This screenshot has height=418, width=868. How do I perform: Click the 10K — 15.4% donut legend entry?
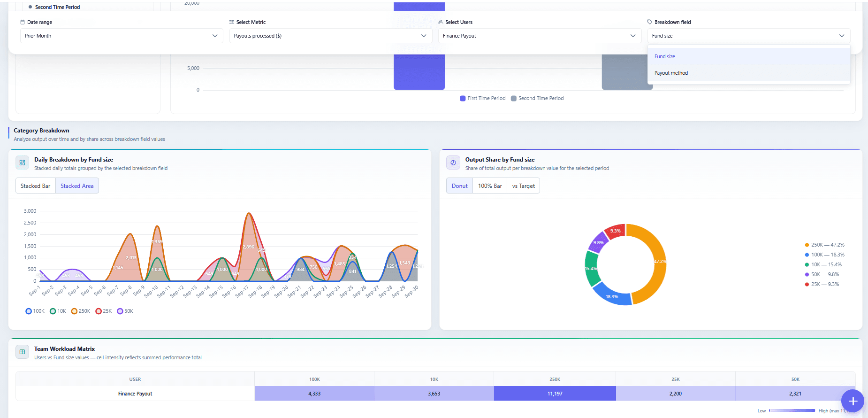(823, 264)
